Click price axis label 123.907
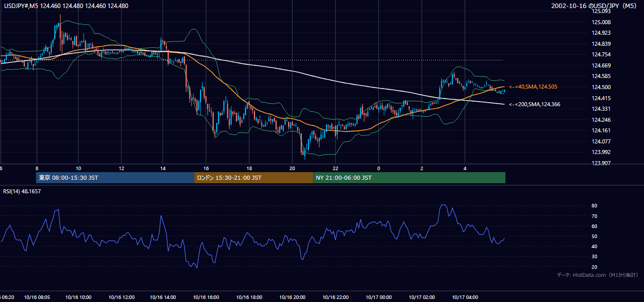Viewport: 644px width, 302px height. (602, 163)
